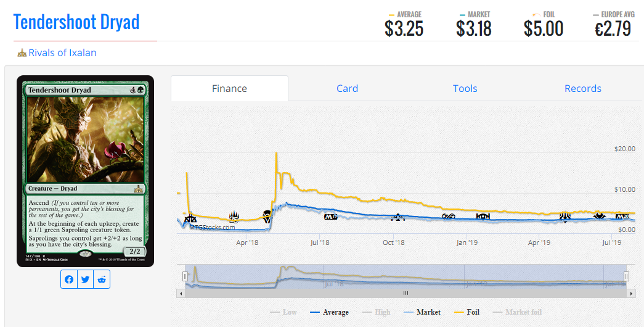Click the right range handle of chart navigator
The width and height of the screenshot is (644, 327).
[x=626, y=276]
